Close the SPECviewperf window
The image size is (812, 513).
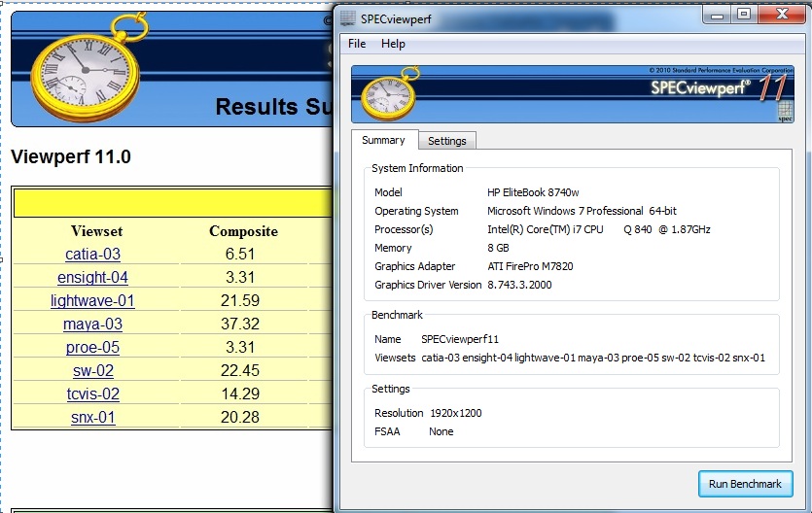click(782, 15)
